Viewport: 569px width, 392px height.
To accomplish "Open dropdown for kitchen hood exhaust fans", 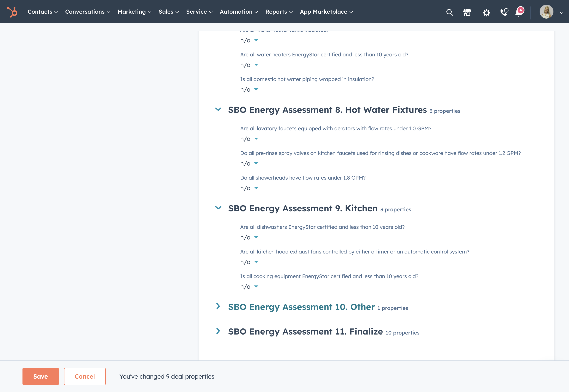I will point(249,262).
